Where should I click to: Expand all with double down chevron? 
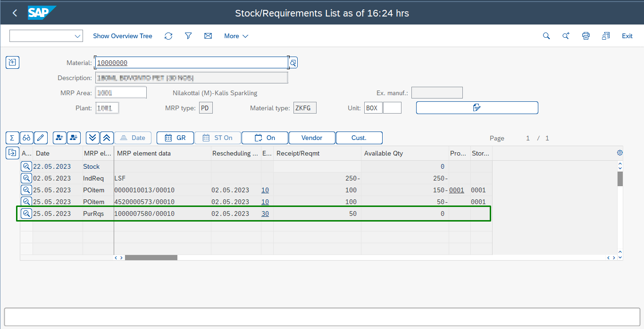tap(92, 138)
